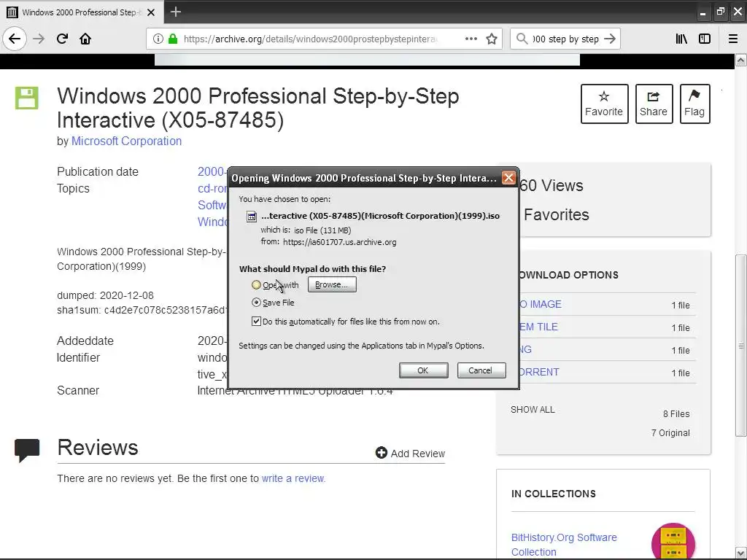Click the BitHistory collection thumbnail

[x=673, y=542]
